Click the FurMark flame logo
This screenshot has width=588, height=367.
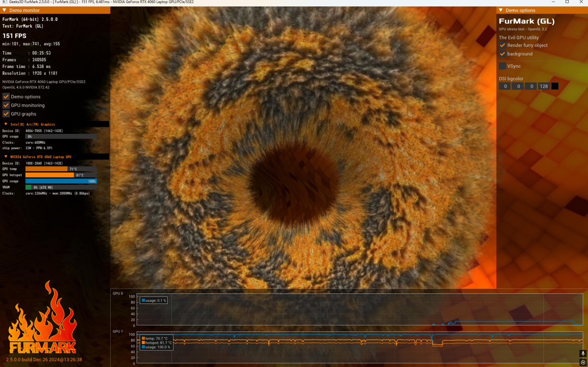coord(42,317)
